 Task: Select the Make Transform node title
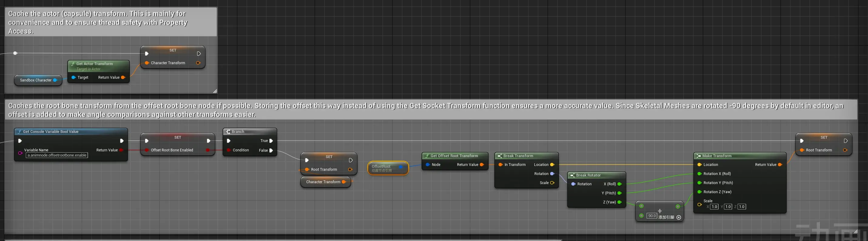pos(717,156)
